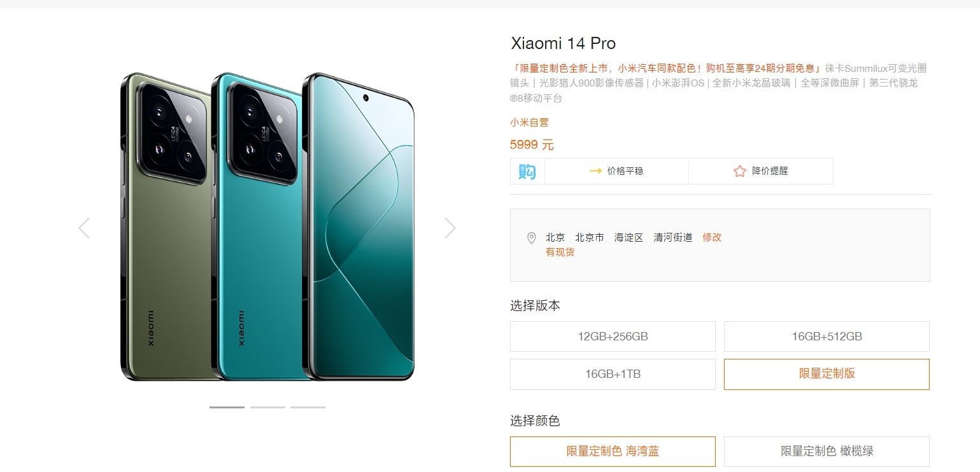Click the star icon for price drop alert

tap(739, 171)
